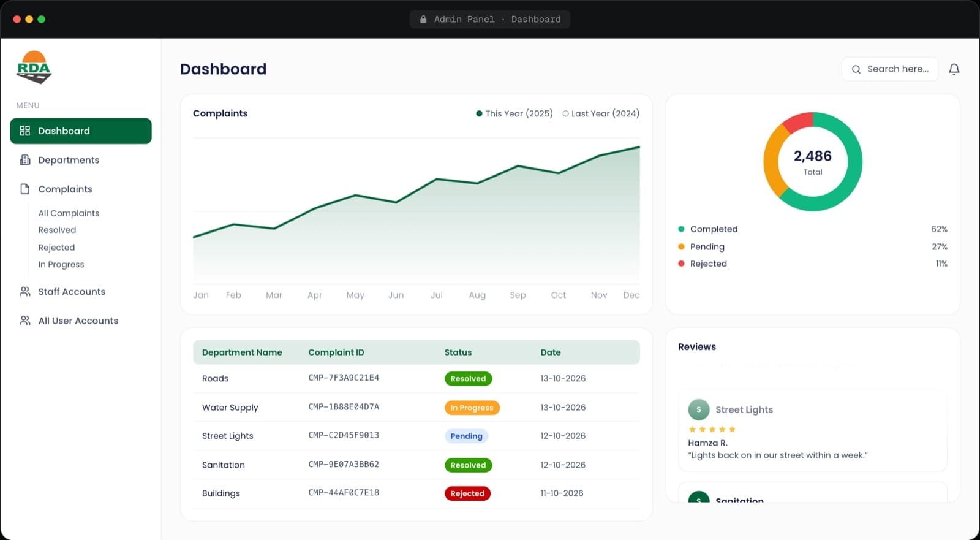Click the Street Lights review avatar

699,409
